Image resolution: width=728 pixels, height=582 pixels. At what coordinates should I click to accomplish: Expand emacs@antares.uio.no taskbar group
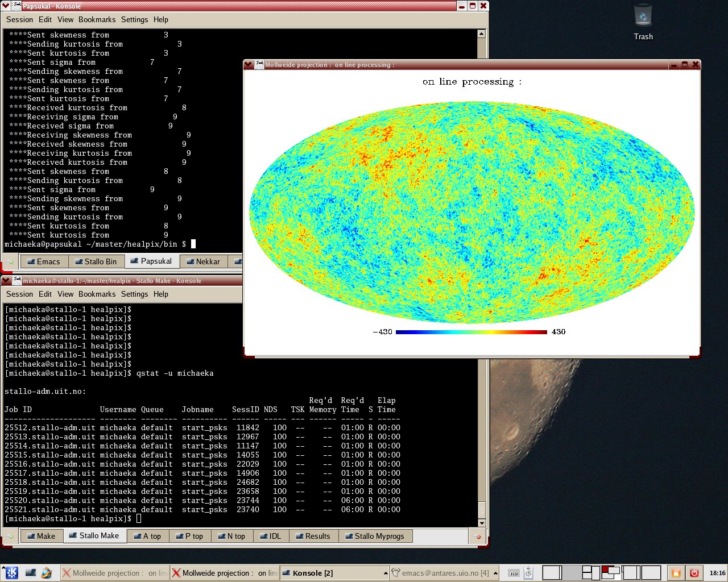pos(445,573)
